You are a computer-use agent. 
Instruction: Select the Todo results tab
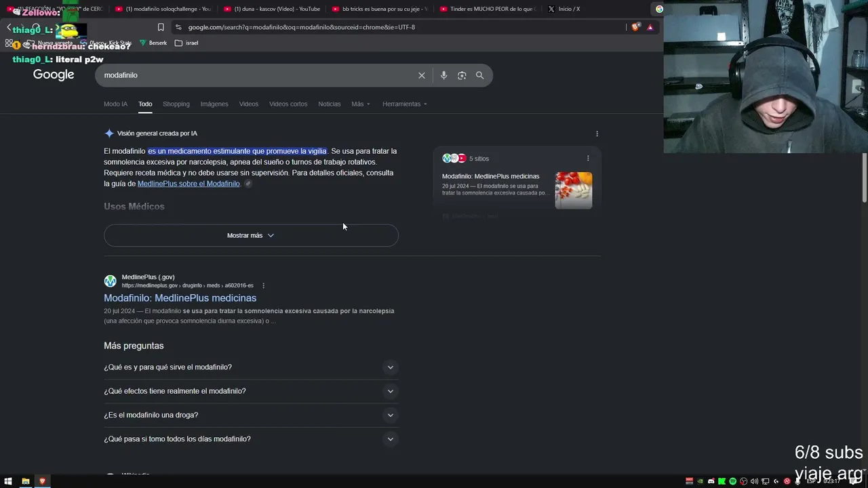145,104
